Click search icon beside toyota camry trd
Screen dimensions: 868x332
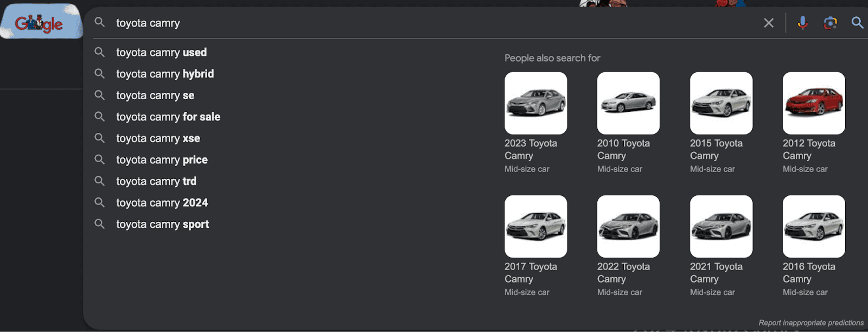pos(100,181)
